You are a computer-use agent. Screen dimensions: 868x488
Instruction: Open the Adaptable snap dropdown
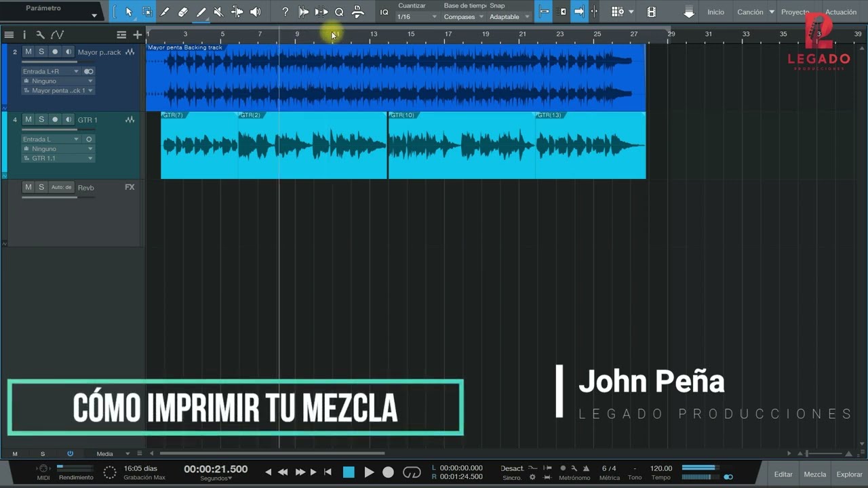click(509, 16)
